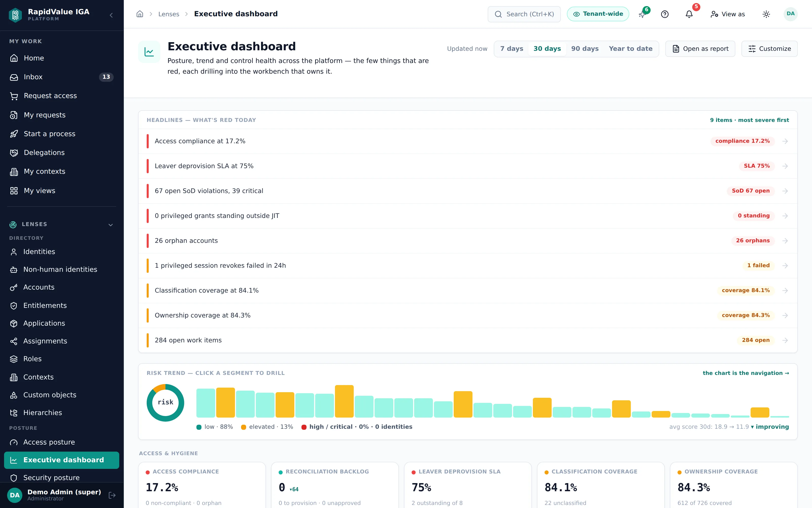This screenshot has height=508, width=812.
Task: Open Custom objects lens
Action: tap(62, 395)
